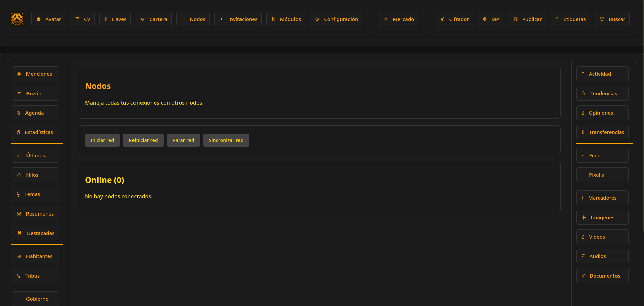
Task: Open the Vídeos link
Action: click(x=602, y=237)
